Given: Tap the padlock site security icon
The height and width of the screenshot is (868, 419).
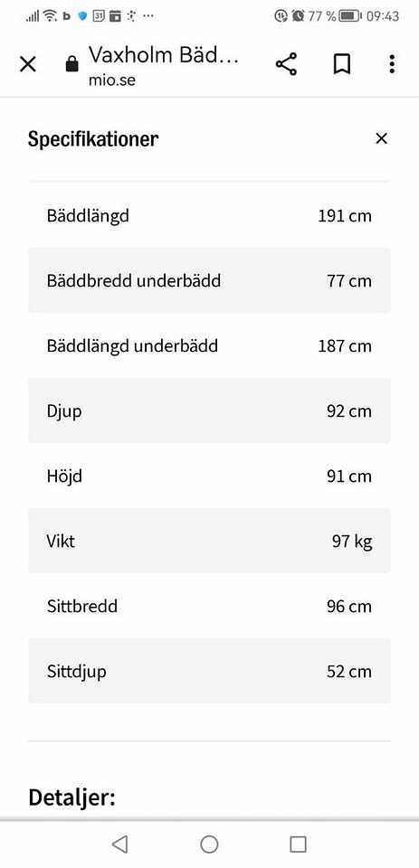Looking at the screenshot, I should (72, 64).
